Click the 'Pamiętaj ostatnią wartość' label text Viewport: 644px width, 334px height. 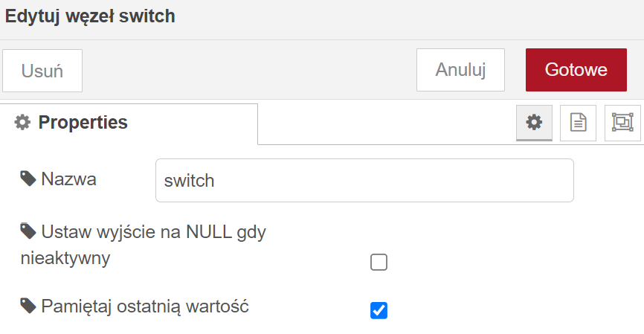[145, 306]
